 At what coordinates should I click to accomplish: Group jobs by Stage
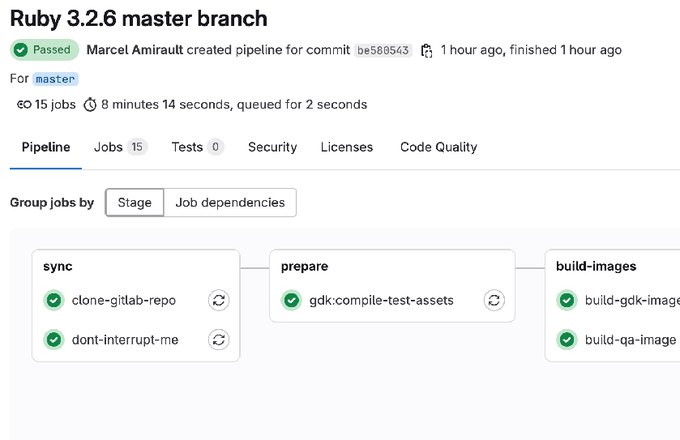pyautogui.click(x=134, y=202)
